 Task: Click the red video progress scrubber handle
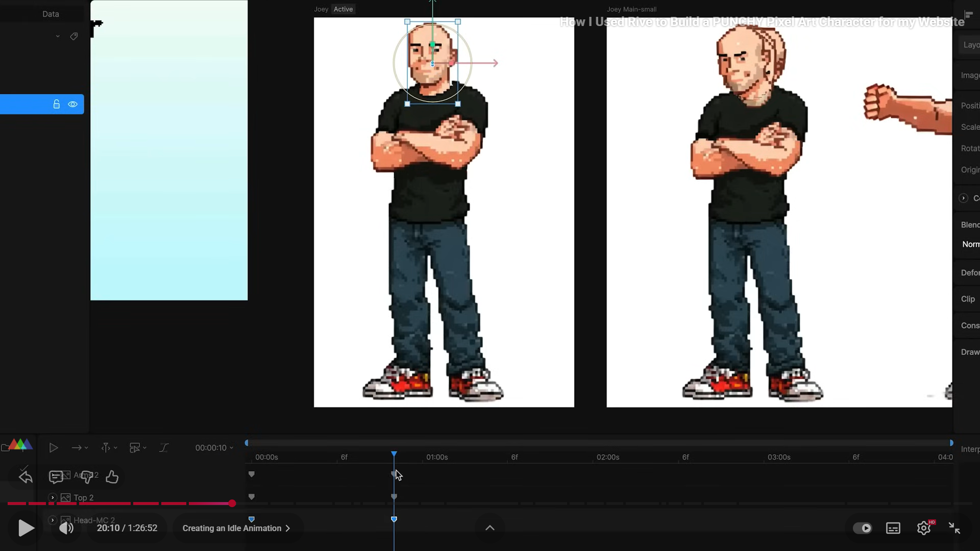[x=232, y=504]
